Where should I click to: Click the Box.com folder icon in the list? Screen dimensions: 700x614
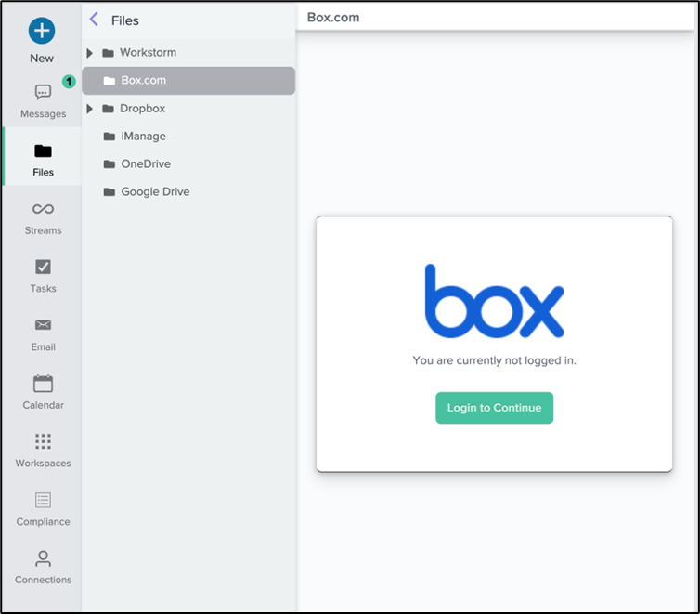tap(110, 81)
